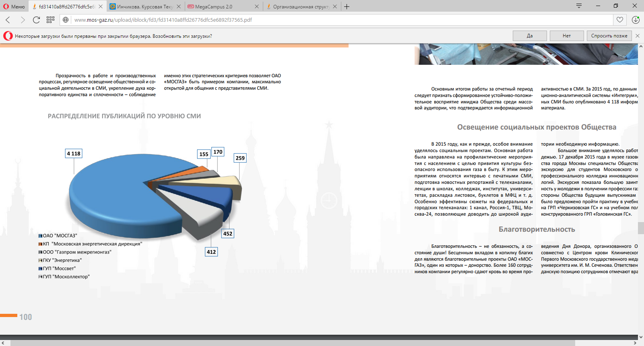Screen dimensions: 644x346
Task: Click Нет to decline resuming downloads
Action: point(567,36)
